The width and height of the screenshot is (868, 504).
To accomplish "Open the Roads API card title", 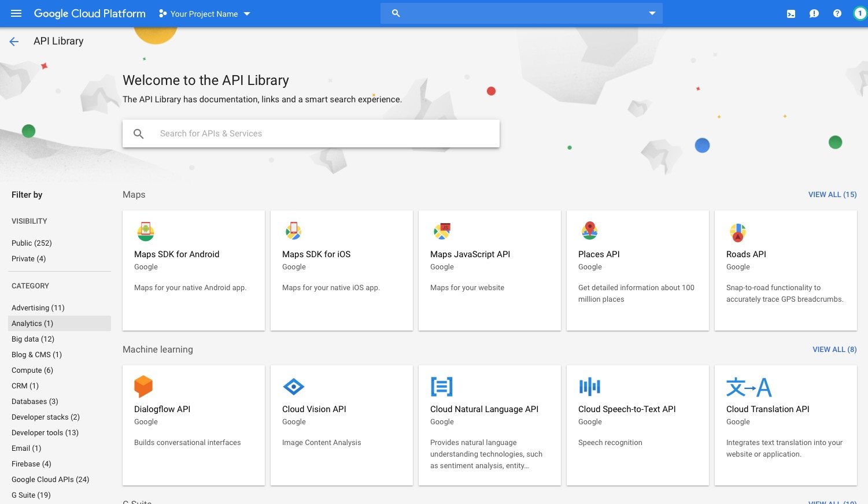I will pos(746,254).
